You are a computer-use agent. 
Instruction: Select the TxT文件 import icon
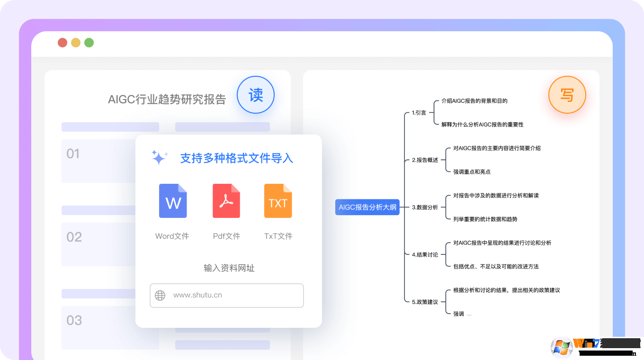click(x=278, y=201)
